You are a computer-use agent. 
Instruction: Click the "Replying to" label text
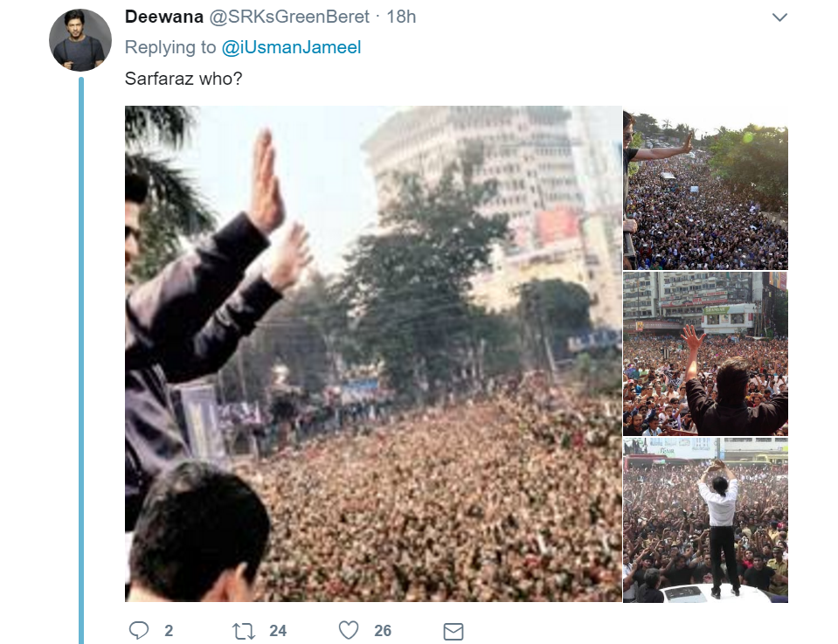pyautogui.click(x=170, y=47)
